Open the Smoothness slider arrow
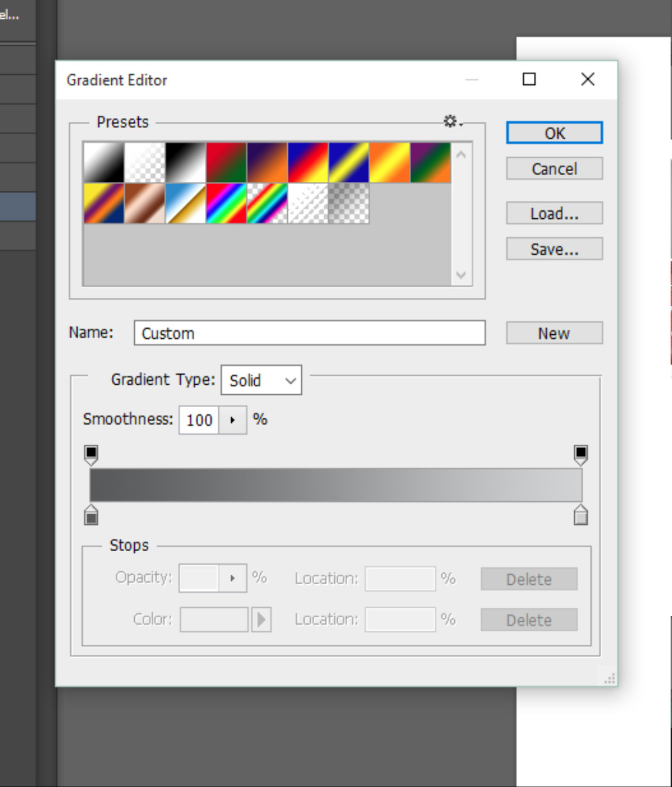672x787 pixels. [233, 420]
